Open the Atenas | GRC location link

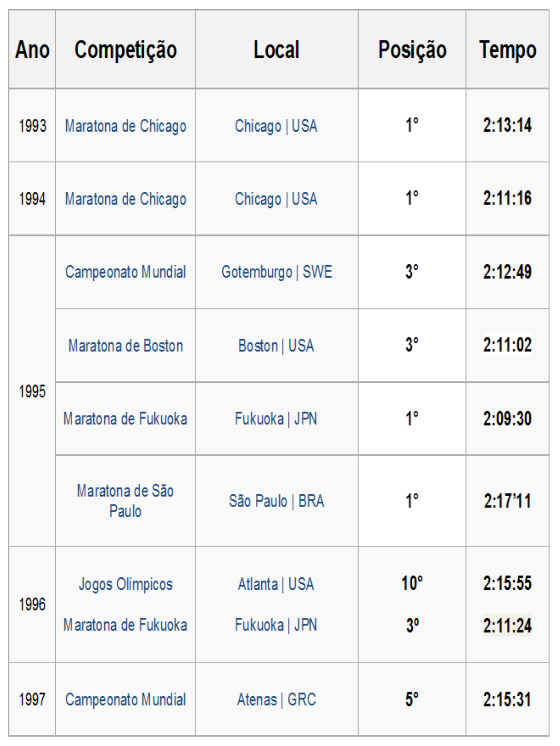coord(276,699)
